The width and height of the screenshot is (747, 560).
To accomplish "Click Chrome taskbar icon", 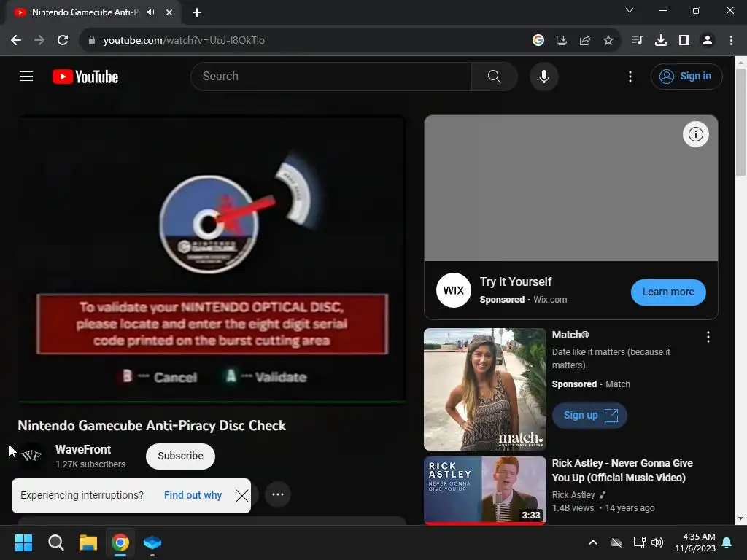I will [x=120, y=542].
